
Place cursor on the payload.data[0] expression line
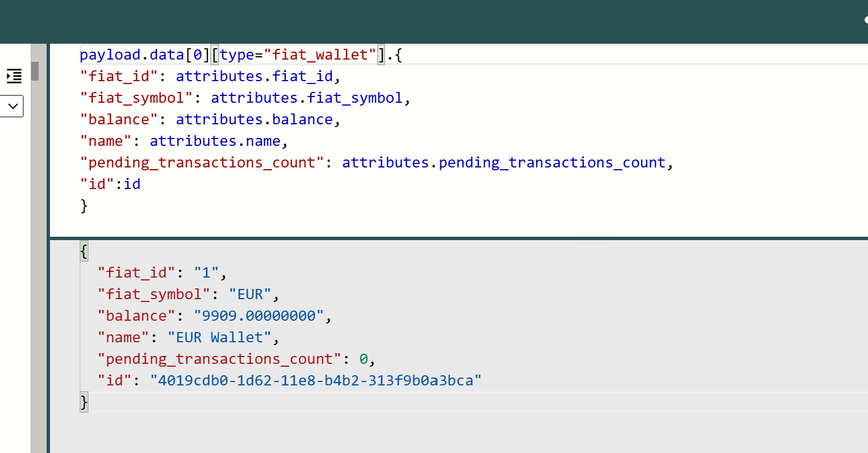(x=241, y=55)
